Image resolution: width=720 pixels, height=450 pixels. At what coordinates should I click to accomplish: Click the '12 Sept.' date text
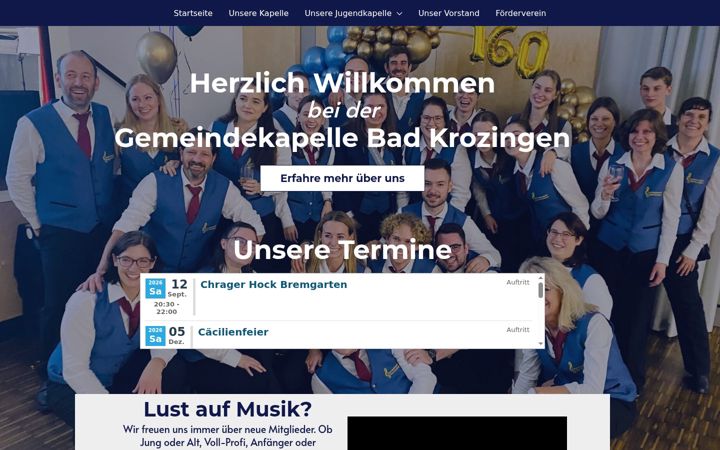pyautogui.click(x=178, y=288)
